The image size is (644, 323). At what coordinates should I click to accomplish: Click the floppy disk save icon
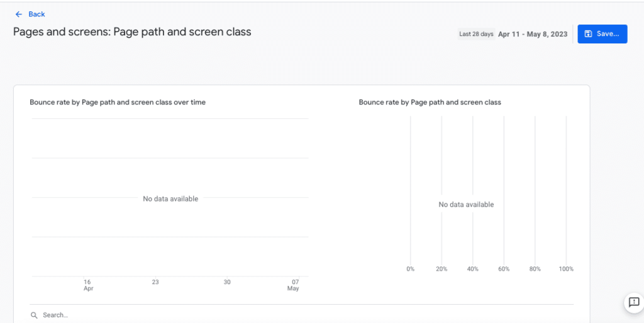point(588,34)
